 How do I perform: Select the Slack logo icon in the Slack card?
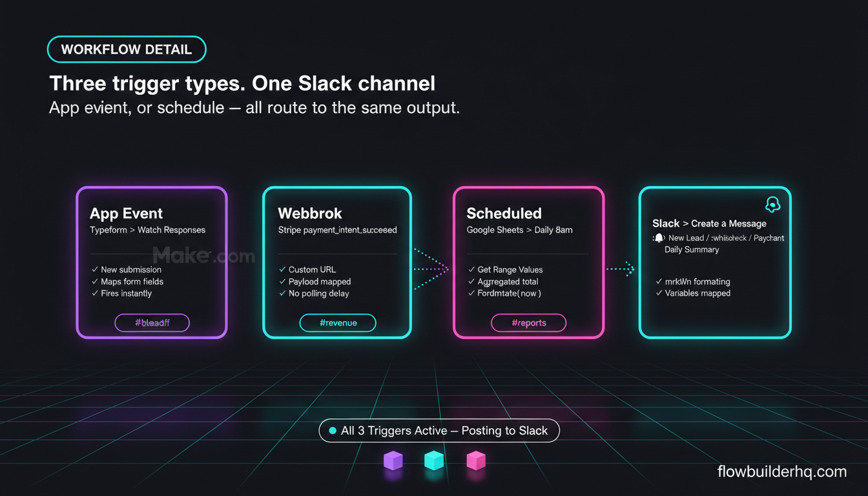tap(772, 205)
